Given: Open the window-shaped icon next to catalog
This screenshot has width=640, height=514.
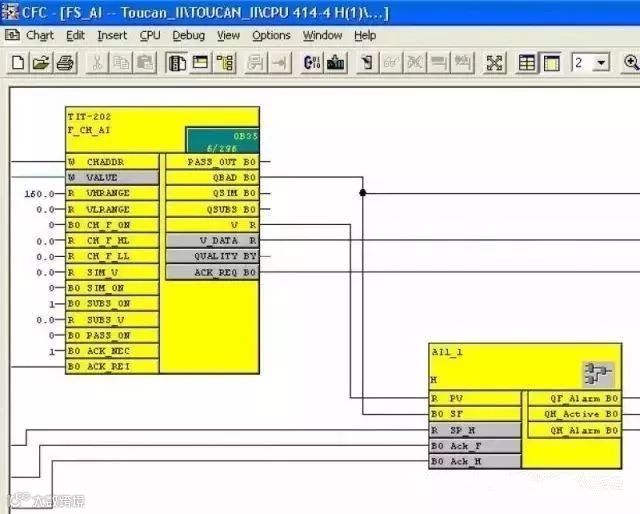Looking at the screenshot, I should tap(200, 63).
